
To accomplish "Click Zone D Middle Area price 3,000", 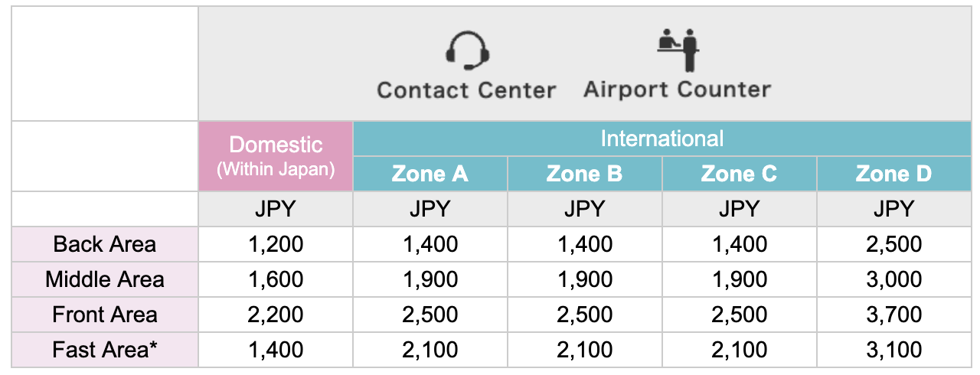I will point(894,279).
